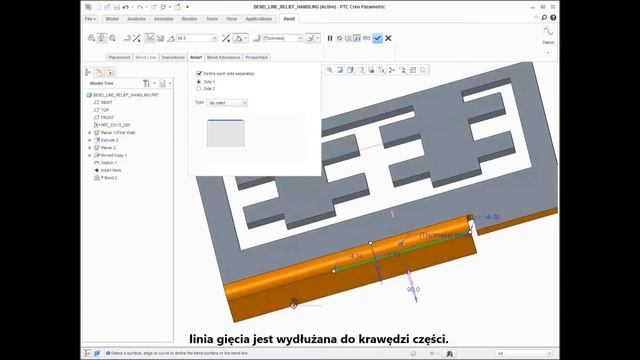The image size is (640, 360).
Task: Click the radius icon before the Thickness field
Action: (x=257, y=38)
